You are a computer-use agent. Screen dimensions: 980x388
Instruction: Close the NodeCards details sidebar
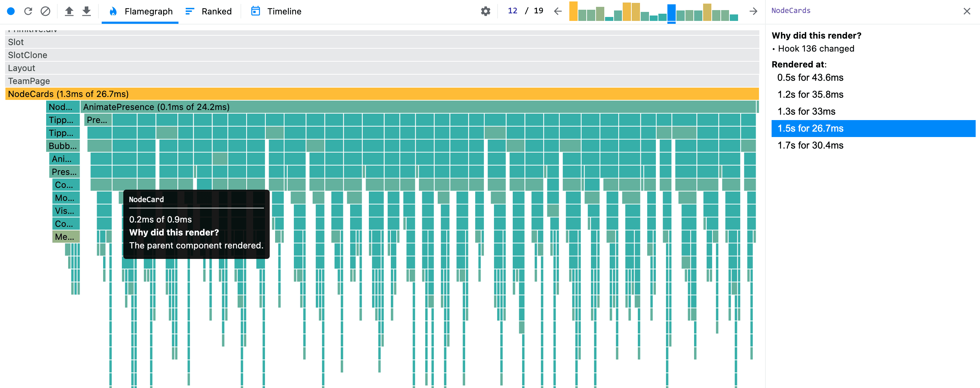point(967,11)
